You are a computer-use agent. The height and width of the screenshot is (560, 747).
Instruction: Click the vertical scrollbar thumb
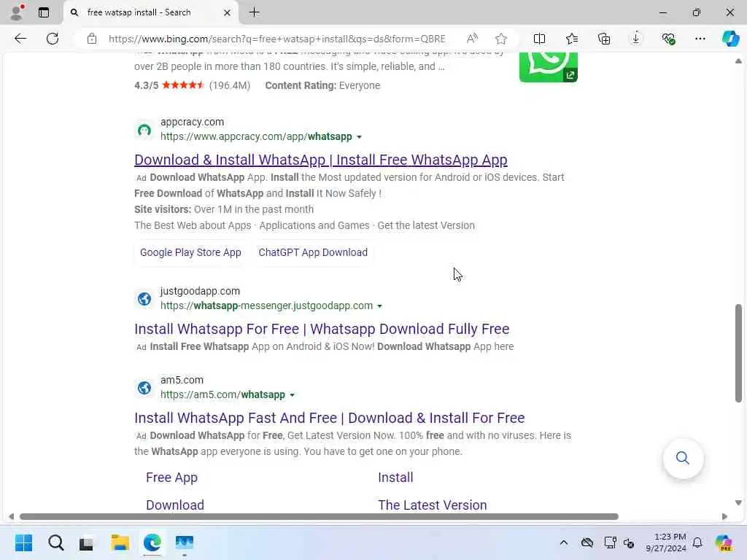click(x=738, y=354)
